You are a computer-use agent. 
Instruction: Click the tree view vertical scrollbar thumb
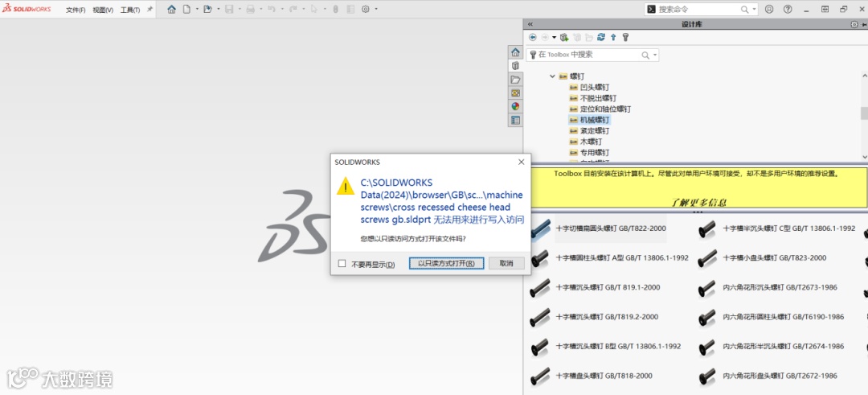point(863,113)
